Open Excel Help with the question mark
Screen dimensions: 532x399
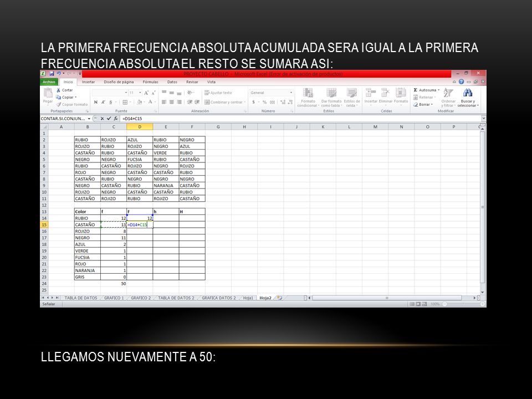click(461, 82)
